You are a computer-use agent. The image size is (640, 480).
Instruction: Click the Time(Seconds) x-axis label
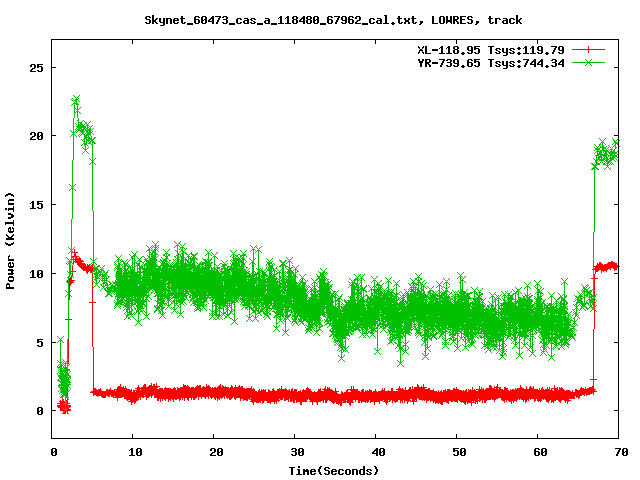point(333,471)
